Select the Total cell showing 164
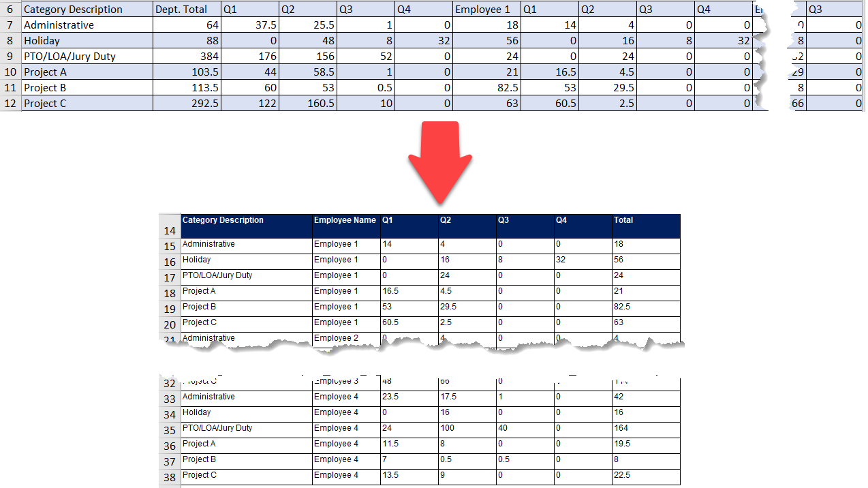Screen dimensions: 868x488 point(645,429)
